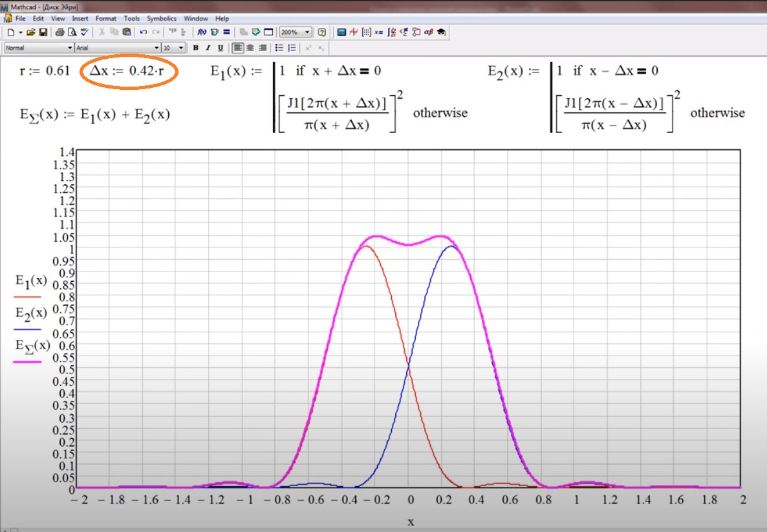Click the red E1(x) legend line
This screenshot has width=767, height=532.
tap(27, 297)
